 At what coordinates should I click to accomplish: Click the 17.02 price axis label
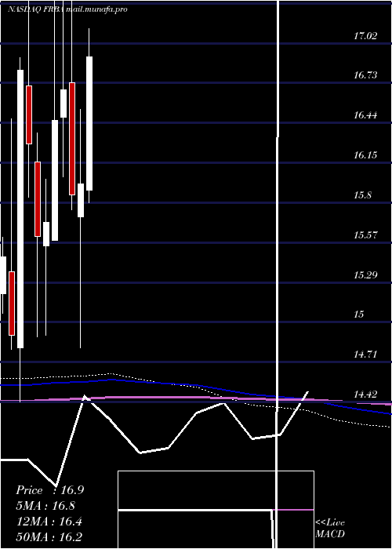(x=365, y=36)
